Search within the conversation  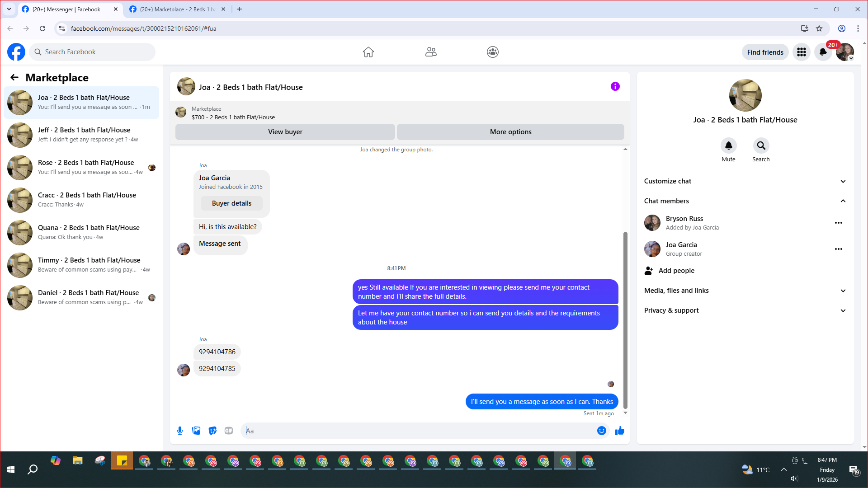point(761,145)
